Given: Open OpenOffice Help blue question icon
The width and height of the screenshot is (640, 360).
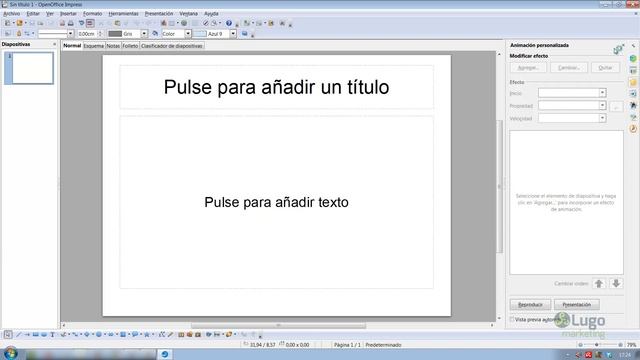Looking at the screenshot, I should click(x=229, y=23).
